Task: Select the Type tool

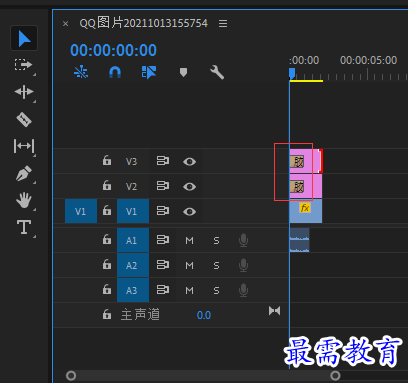Action: click(24, 227)
